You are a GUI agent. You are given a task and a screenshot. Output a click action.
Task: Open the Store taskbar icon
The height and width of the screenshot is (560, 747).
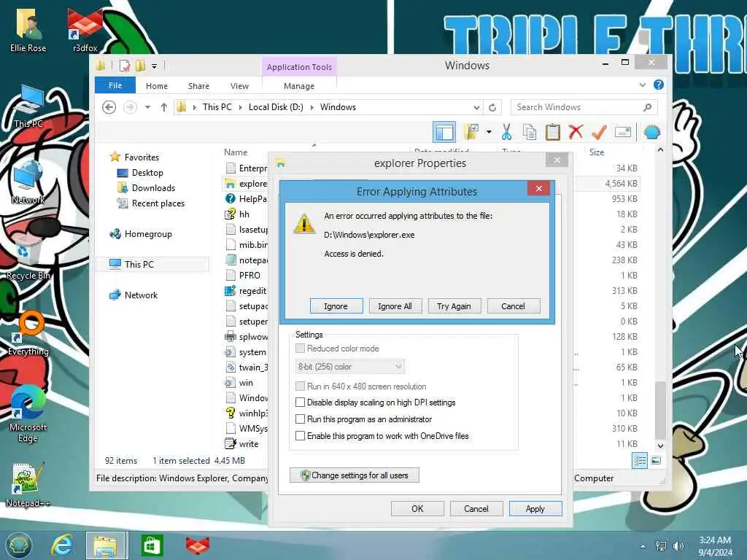(152, 545)
